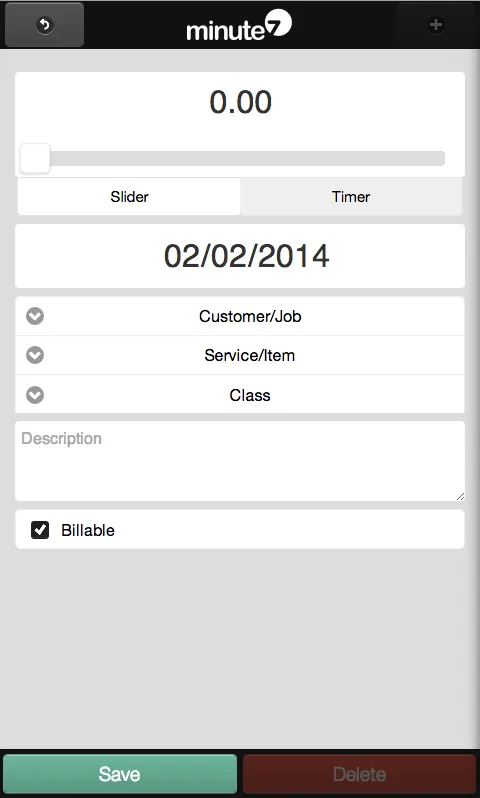The height and width of the screenshot is (798, 480).
Task: Select the Slider tab
Action: coord(129,196)
